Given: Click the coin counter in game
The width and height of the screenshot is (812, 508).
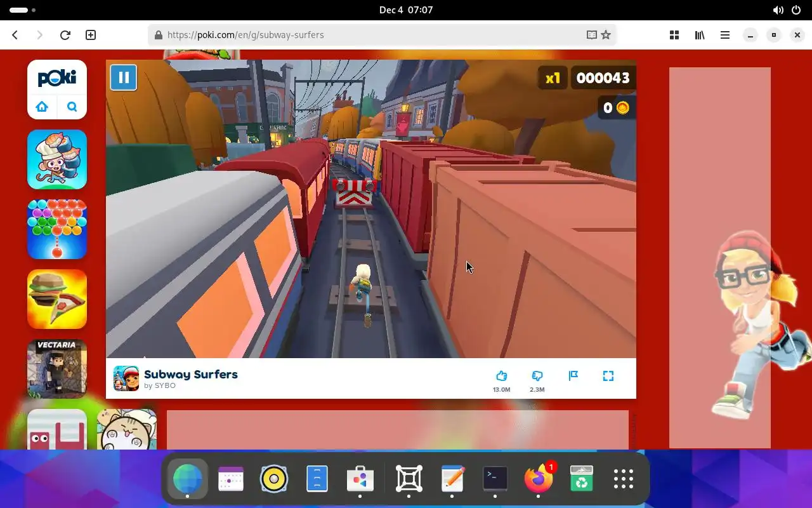Looking at the screenshot, I should pos(615,108).
